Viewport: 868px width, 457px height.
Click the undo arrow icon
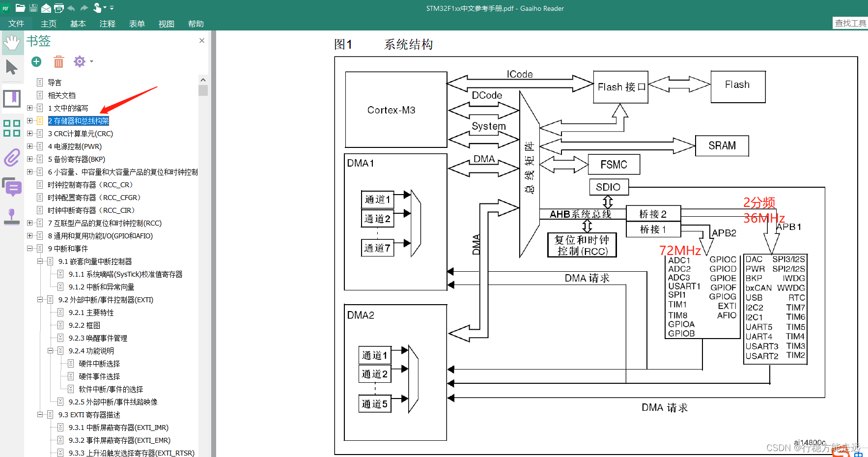(x=71, y=8)
